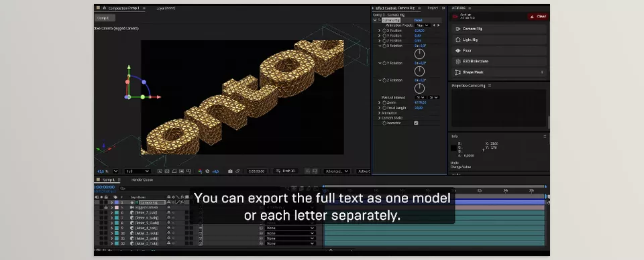
Task: Click the Floor button
Action: (499, 50)
